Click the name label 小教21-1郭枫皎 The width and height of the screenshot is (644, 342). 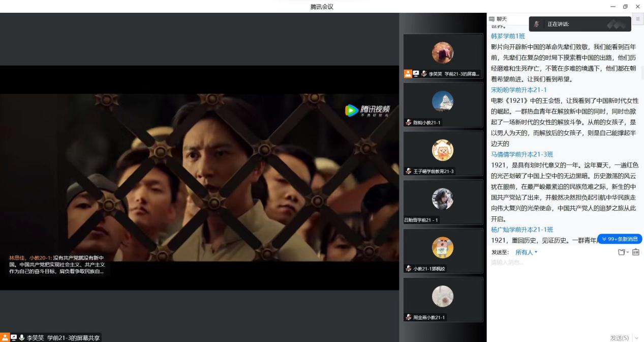[x=429, y=269]
